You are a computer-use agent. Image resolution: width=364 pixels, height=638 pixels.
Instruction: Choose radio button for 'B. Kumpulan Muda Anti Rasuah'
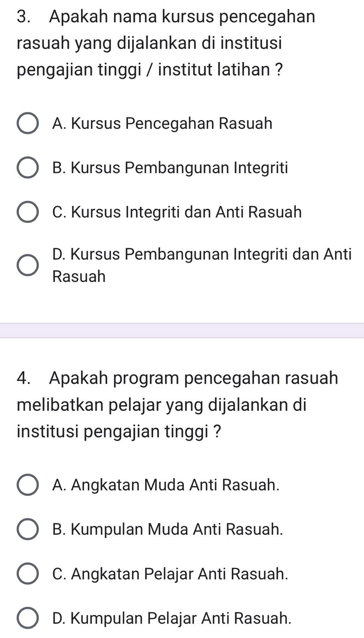coord(28,529)
